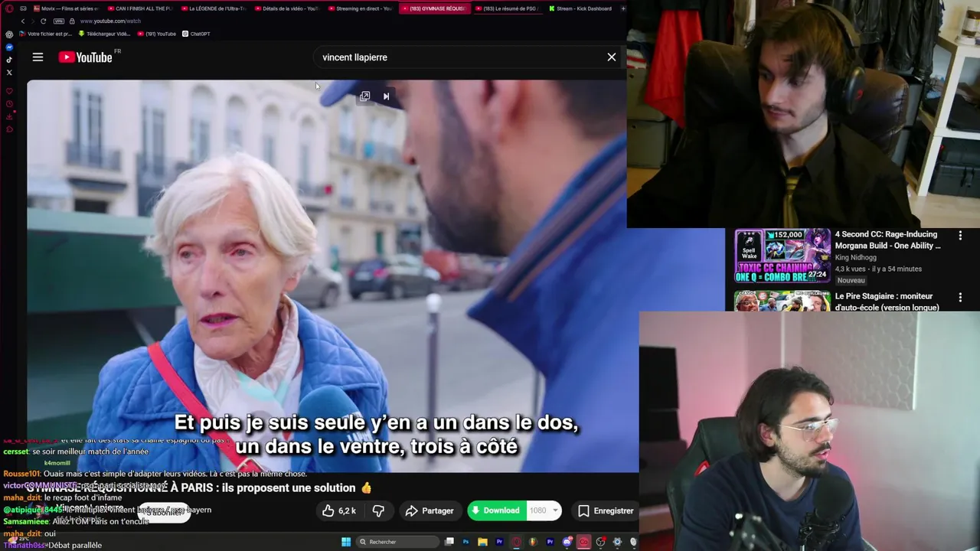Open the heart bookmarks sidebar icon
Viewport: 980px width, 551px height.
click(x=9, y=91)
